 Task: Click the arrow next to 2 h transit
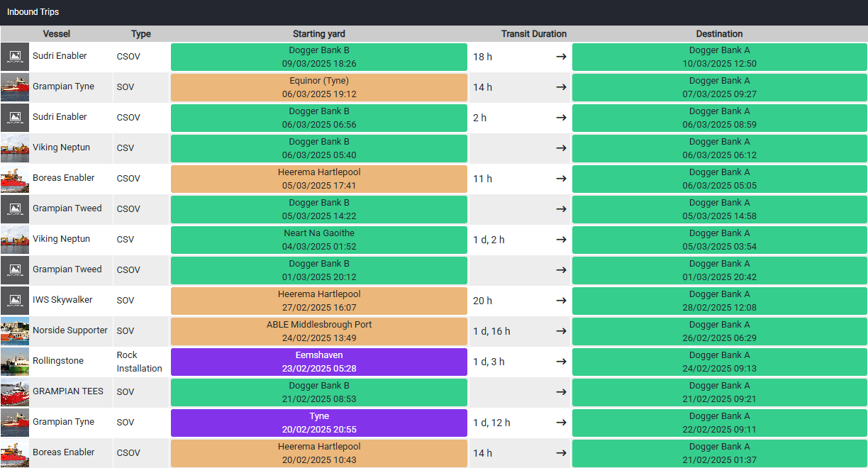pos(561,118)
